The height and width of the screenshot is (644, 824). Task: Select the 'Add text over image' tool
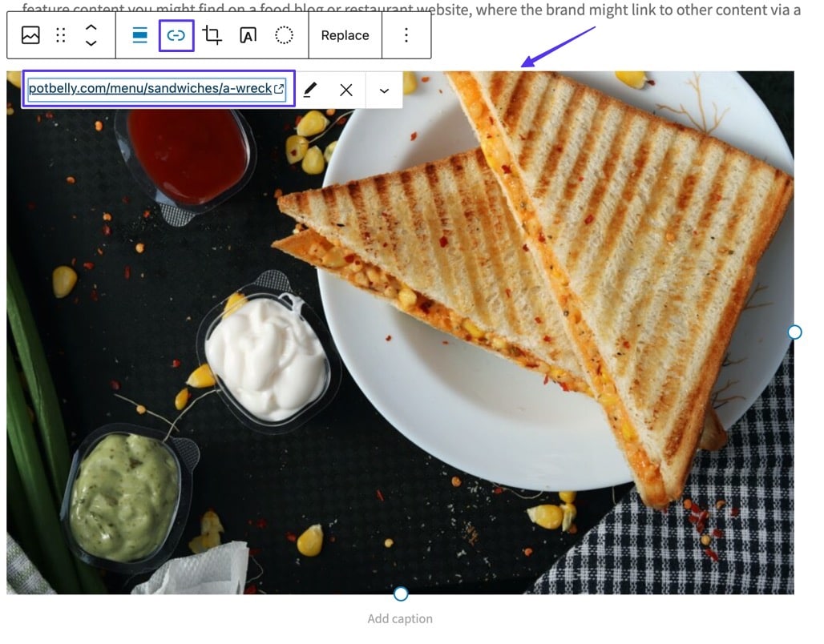click(x=247, y=34)
